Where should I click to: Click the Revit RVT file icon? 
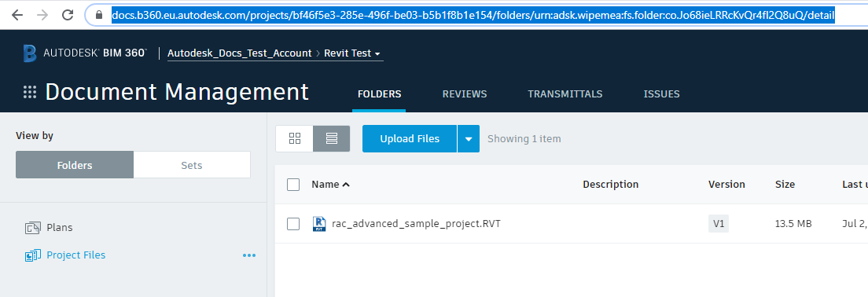(x=319, y=224)
